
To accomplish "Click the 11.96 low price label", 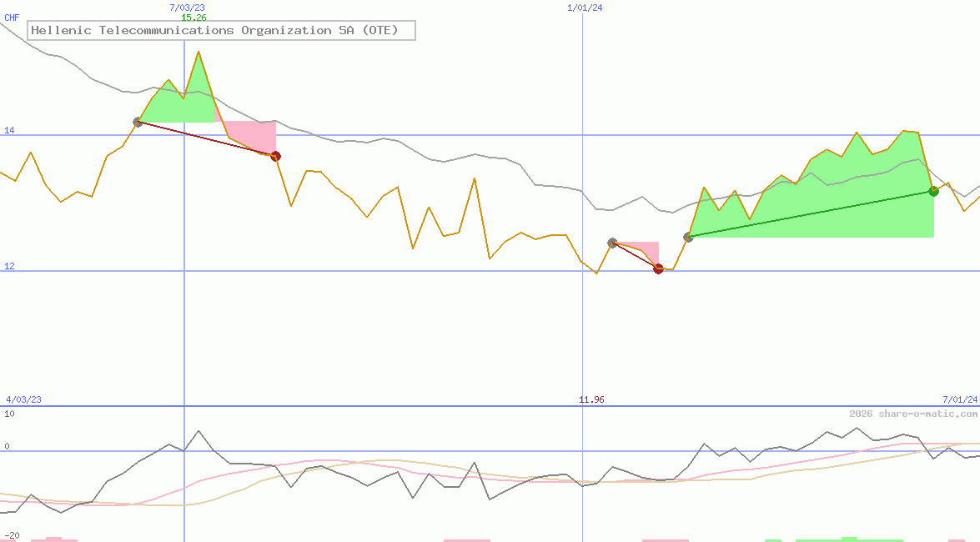I will [x=591, y=399].
